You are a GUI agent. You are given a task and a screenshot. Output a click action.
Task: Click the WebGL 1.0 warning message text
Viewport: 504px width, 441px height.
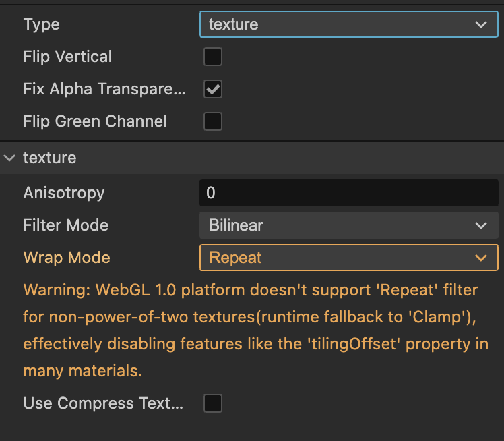coord(255,330)
